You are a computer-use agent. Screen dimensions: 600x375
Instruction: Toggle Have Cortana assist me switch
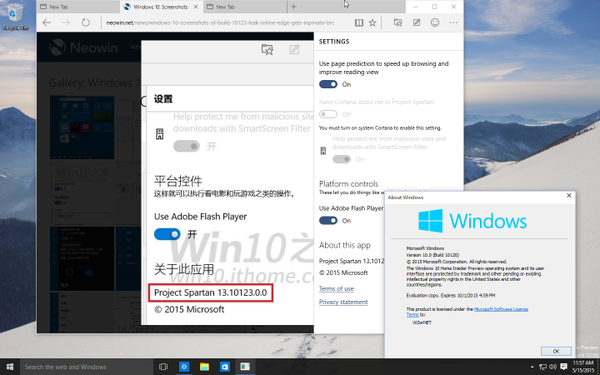(x=328, y=114)
